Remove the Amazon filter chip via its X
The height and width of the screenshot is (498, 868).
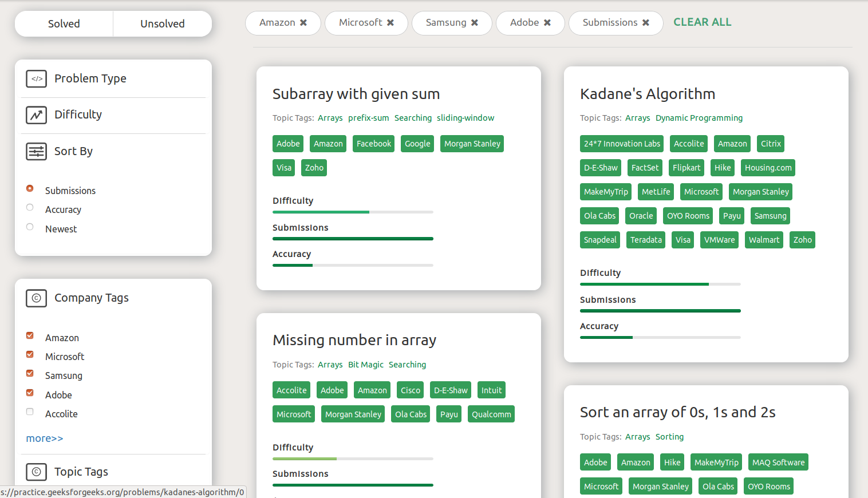[x=303, y=23]
